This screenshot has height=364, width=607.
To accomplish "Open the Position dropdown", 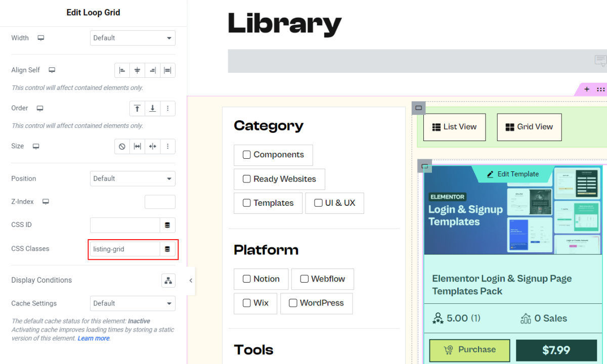I will (133, 178).
